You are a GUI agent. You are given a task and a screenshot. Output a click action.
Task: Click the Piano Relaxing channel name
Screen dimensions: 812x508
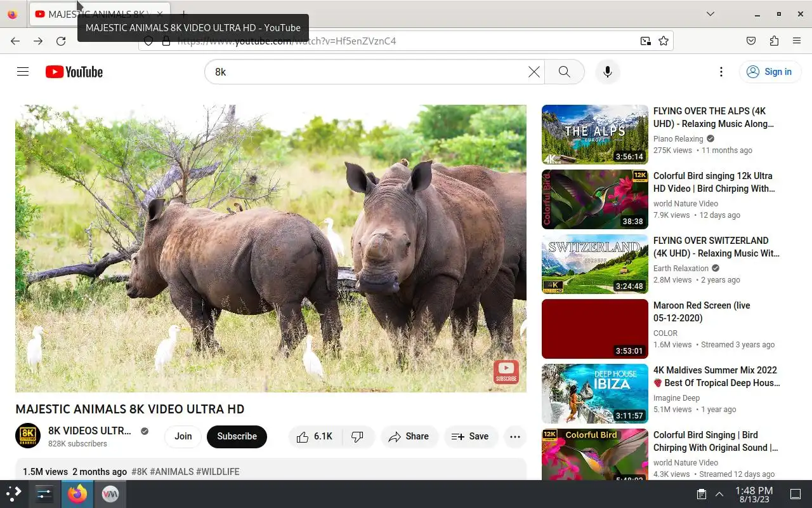point(678,139)
